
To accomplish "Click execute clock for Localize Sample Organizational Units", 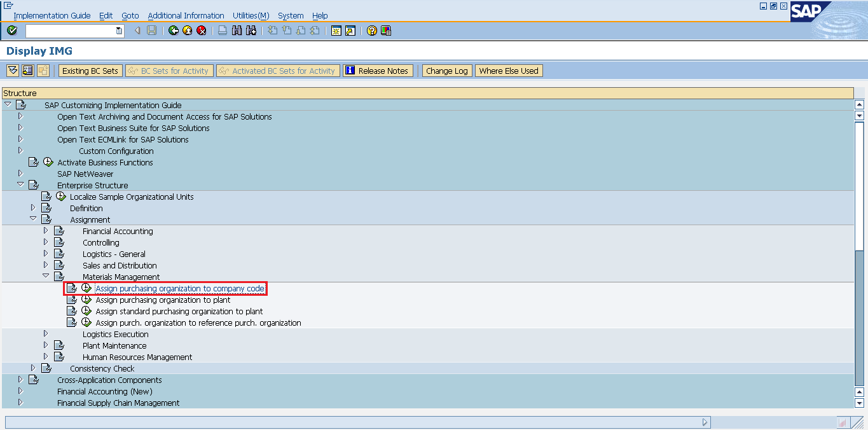I will [61, 197].
